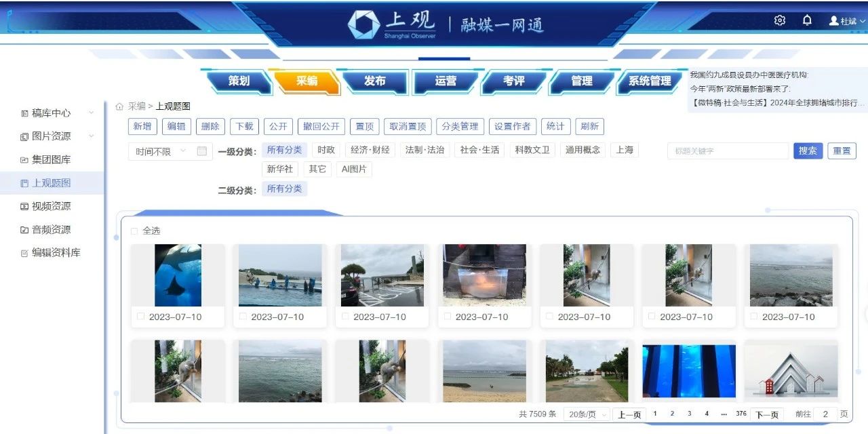Image resolution: width=868 pixels, height=434 pixels.
Task: Open the calendar date picker icon
Action: click(x=202, y=151)
